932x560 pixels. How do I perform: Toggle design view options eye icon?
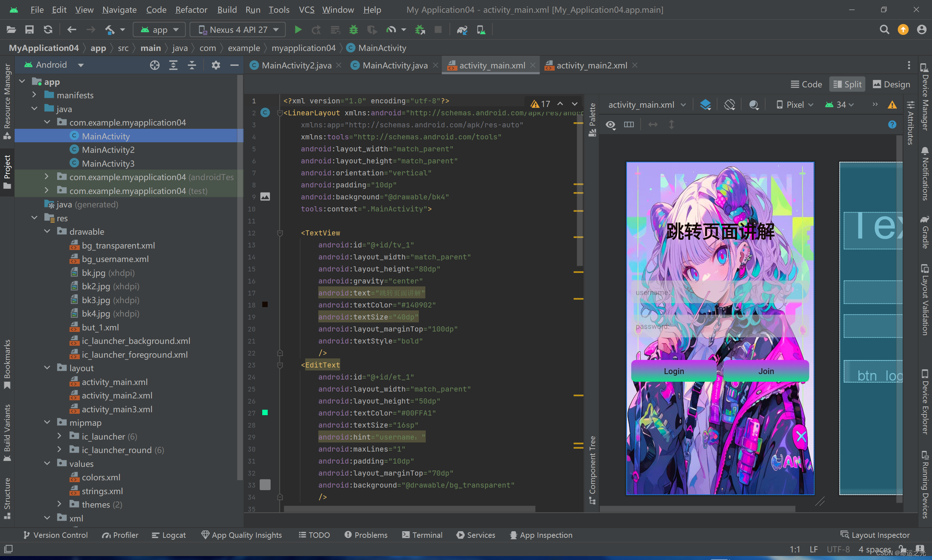point(610,124)
